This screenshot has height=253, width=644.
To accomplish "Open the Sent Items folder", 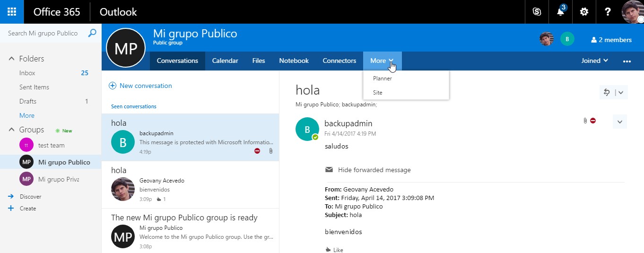I will pos(51,87).
